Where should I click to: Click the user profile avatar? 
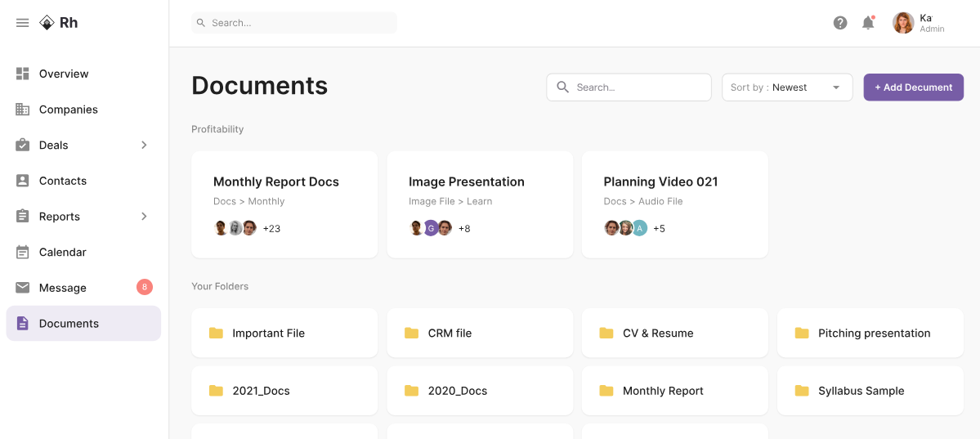point(903,23)
